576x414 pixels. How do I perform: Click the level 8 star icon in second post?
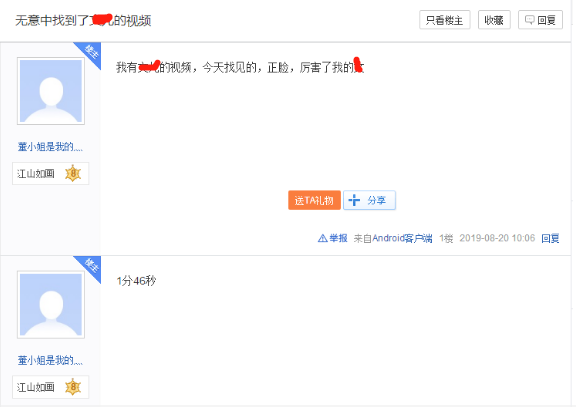[73, 387]
